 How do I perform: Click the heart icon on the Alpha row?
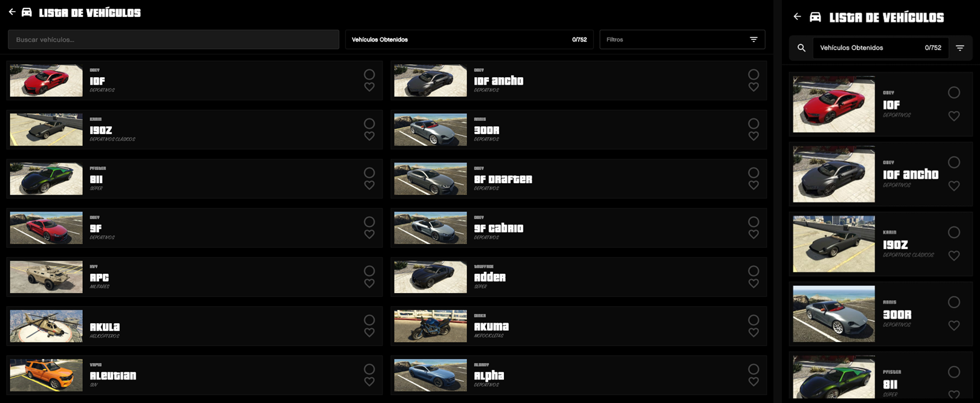[x=753, y=382]
